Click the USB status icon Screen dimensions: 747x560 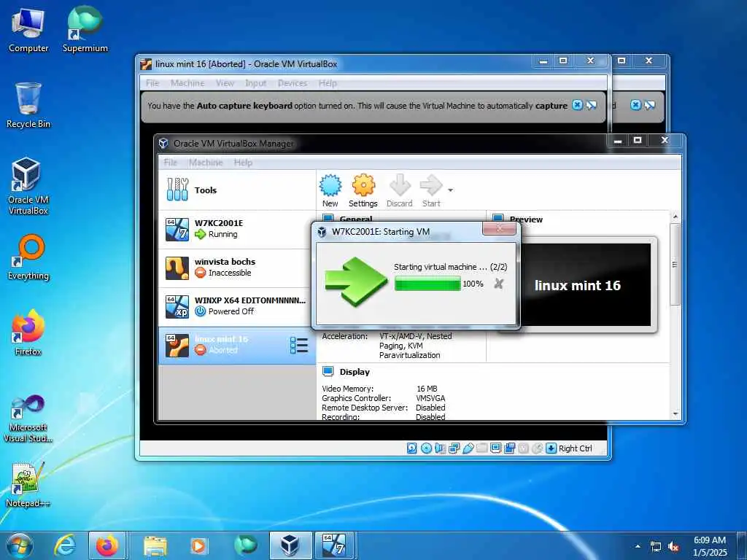click(x=468, y=448)
